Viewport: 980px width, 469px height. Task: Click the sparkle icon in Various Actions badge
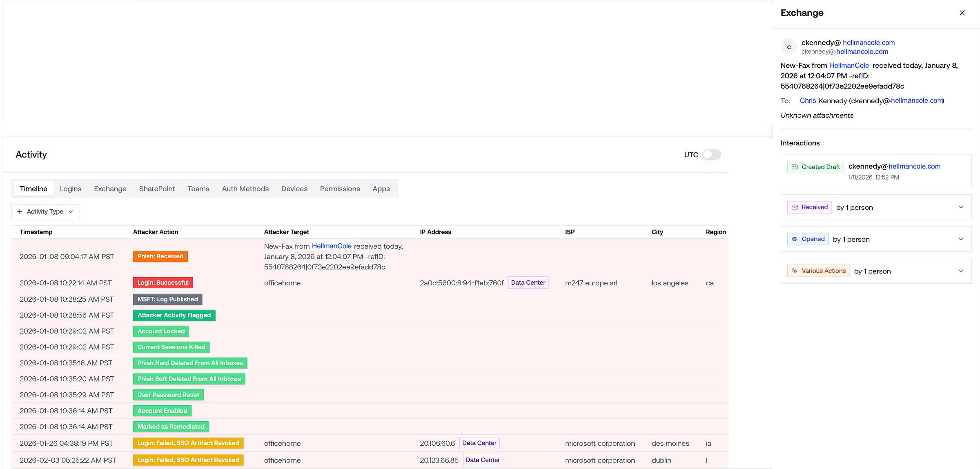pos(795,271)
